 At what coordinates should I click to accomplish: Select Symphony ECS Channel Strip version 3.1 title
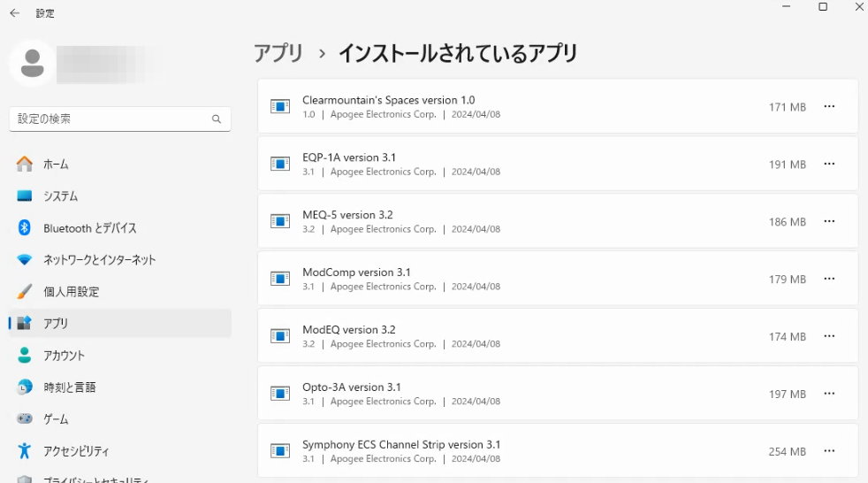tap(401, 445)
